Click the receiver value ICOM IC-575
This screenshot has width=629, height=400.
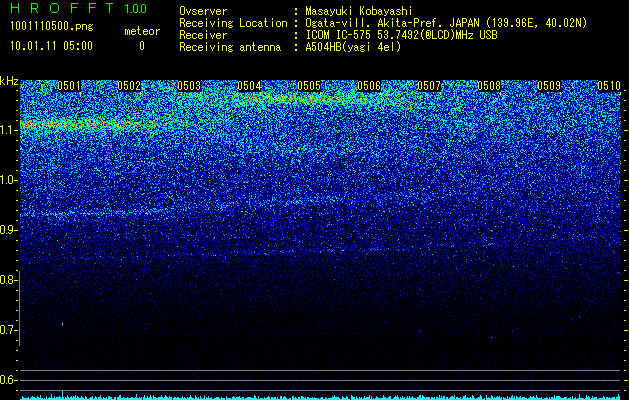[339, 35]
